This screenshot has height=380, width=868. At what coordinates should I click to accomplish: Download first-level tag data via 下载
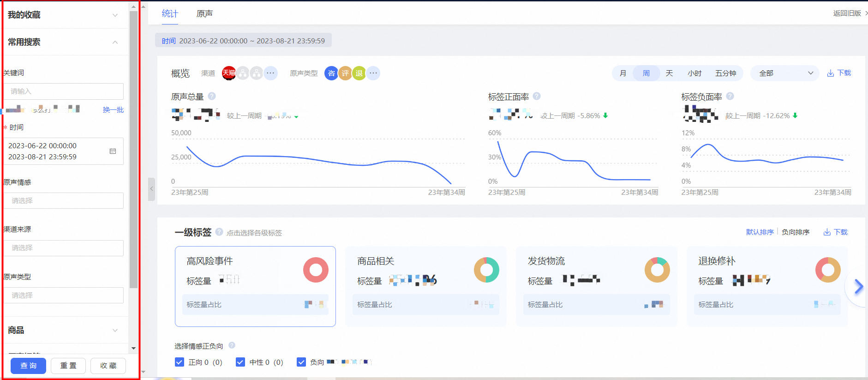click(836, 232)
